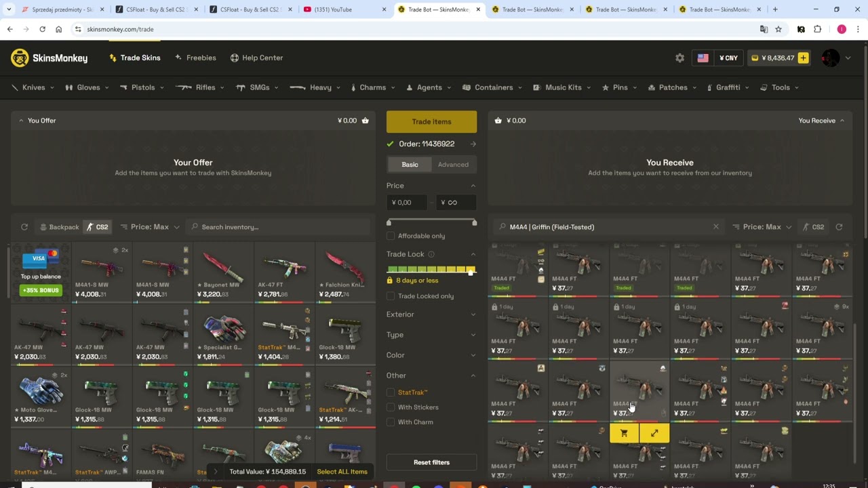The width and height of the screenshot is (868, 488).
Task: Click the browser profile avatar icon
Action: click(x=842, y=29)
